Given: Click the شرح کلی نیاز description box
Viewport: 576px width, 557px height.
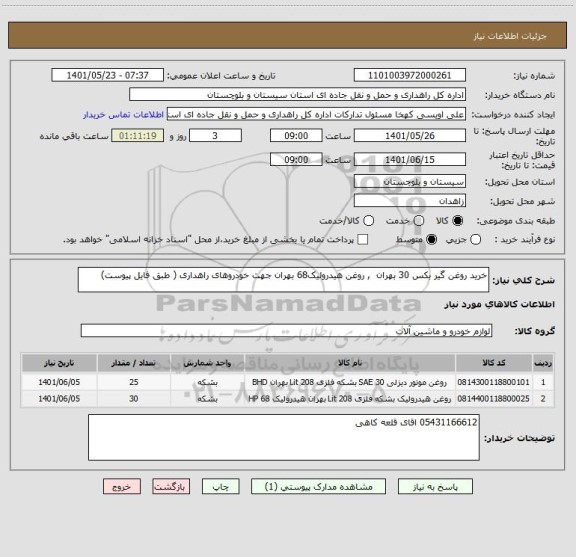Looking at the screenshot, I should 283,280.
